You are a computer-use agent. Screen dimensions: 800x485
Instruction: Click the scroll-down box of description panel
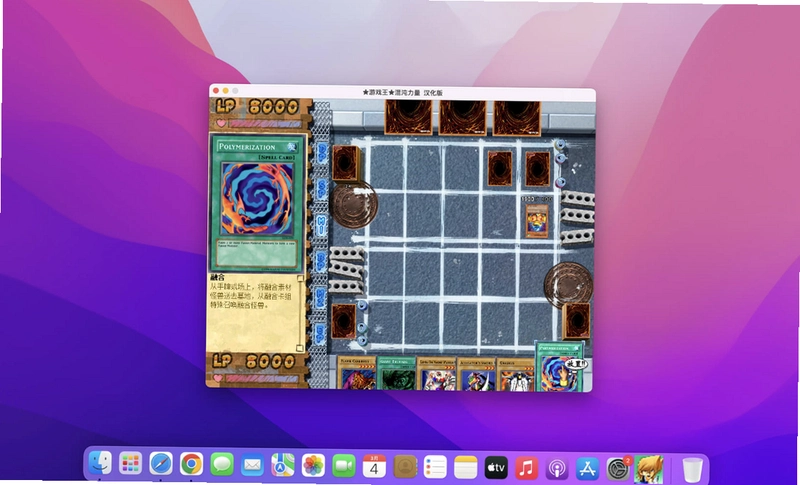(300, 348)
